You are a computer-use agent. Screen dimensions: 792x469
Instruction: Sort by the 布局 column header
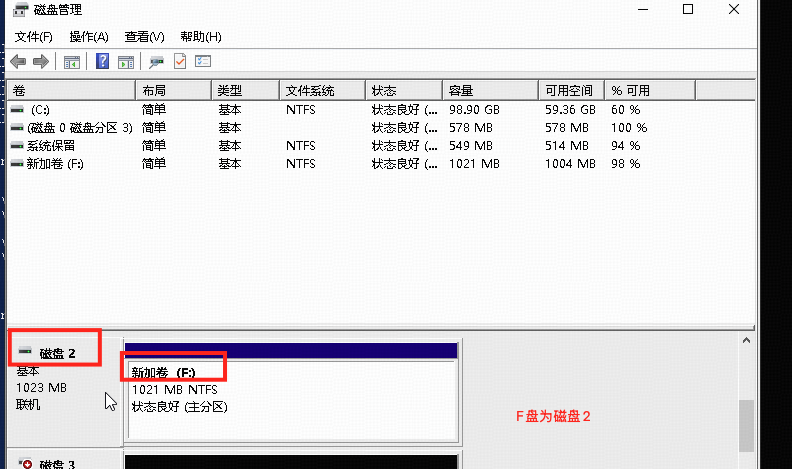point(173,90)
